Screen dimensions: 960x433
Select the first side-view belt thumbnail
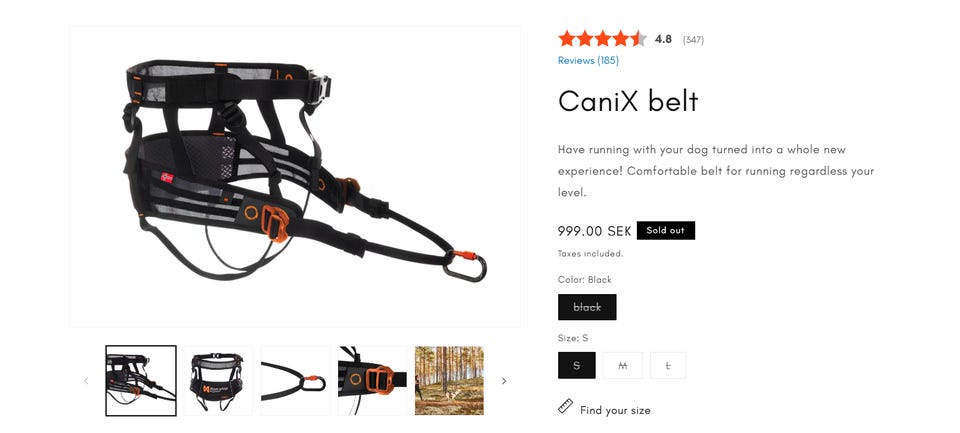point(141,381)
